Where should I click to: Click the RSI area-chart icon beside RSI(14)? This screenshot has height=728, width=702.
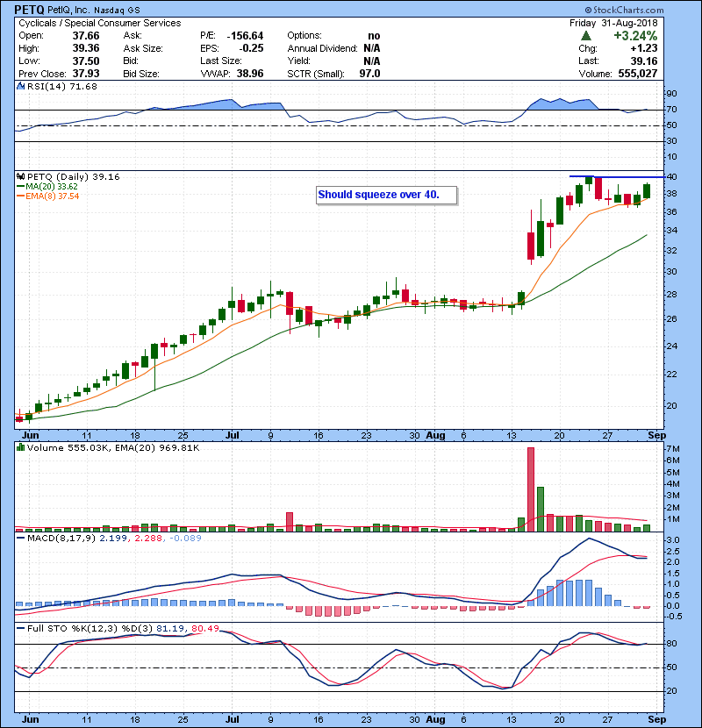pyautogui.click(x=20, y=86)
